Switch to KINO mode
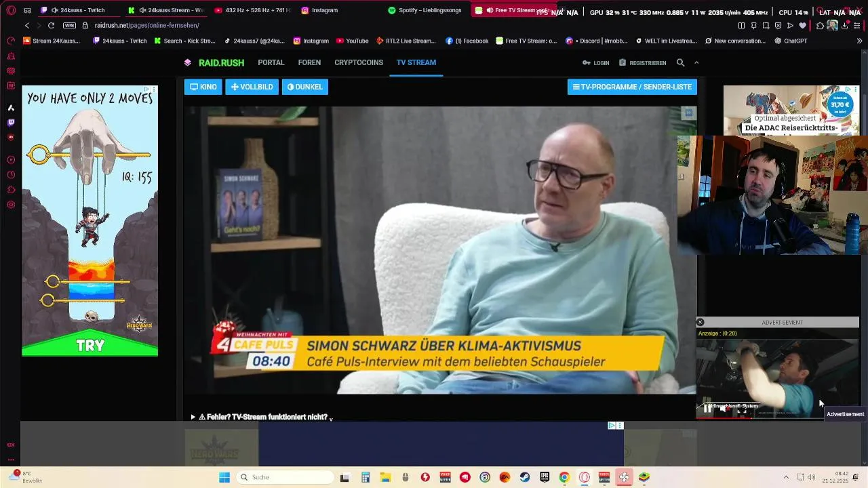 [x=203, y=87]
